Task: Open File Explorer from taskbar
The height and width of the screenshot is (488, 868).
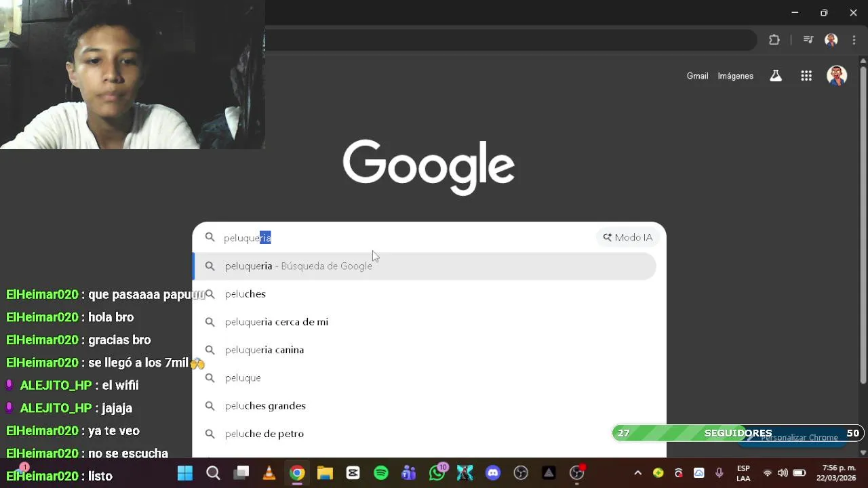Action: (x=325, y=473)
